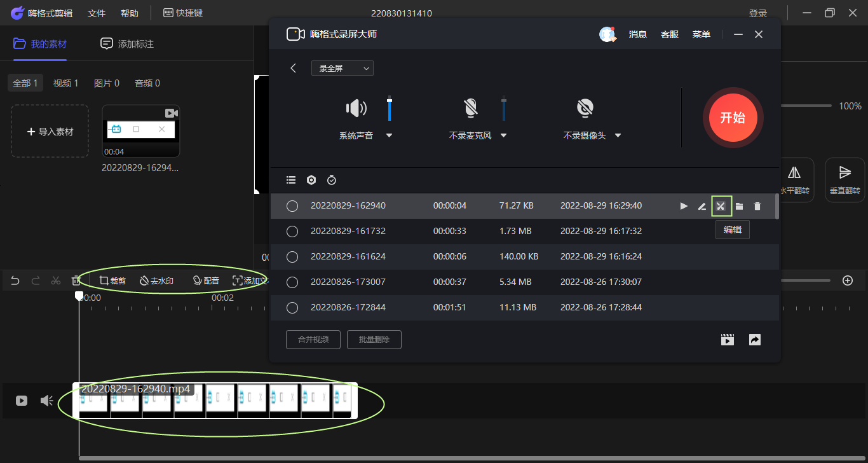The image size is (868, 463).
Task: Open file folder icon for 20220829-162940
Action: [x=739, y=206]
